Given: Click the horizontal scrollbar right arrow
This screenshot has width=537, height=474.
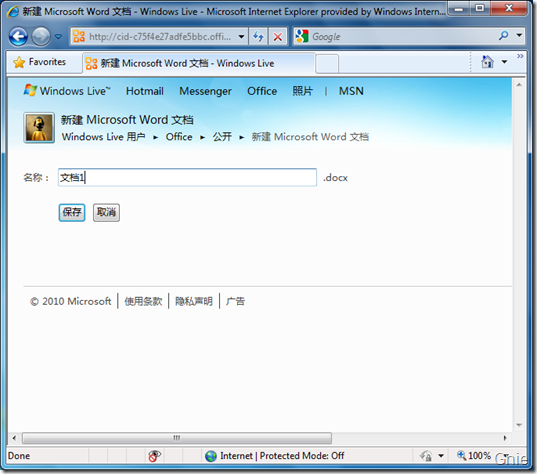Looking at the screenshot, I should (505, 438).
